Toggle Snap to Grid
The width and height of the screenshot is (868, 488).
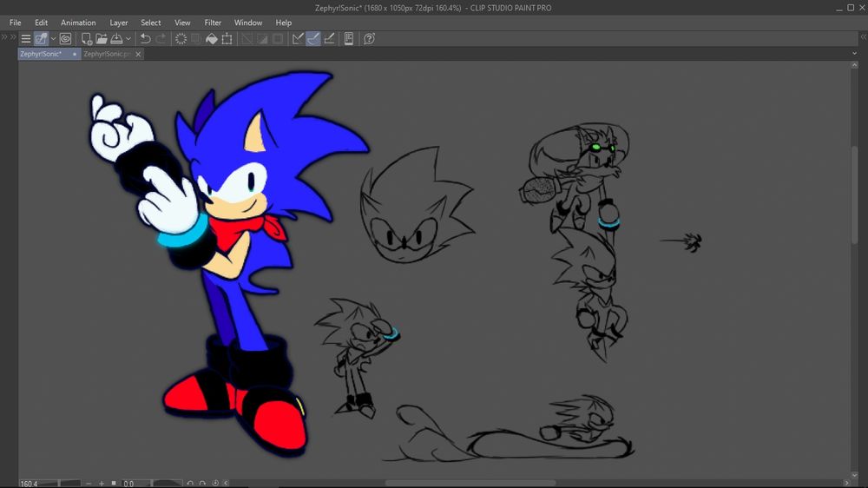point(329,39)
